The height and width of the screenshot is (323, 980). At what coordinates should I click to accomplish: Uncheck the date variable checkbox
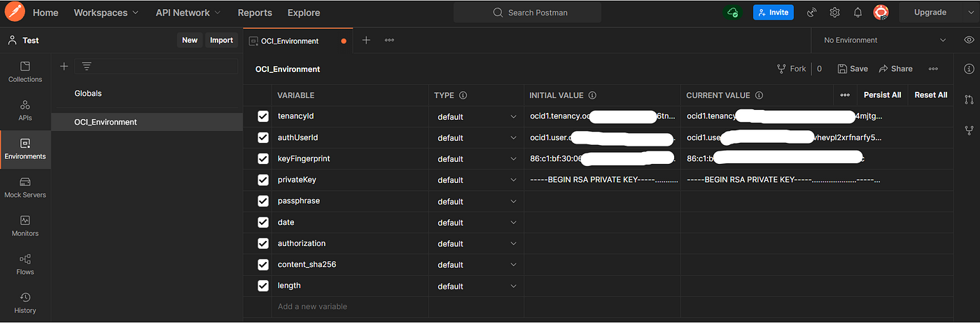[x=263, y=222]
